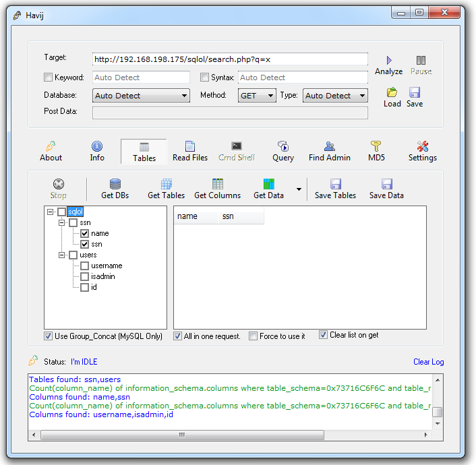Viewport: 476px width, 465px height.
Task: Check the id column checkbox
Action: pyautogui.click(x=84, y=287)
